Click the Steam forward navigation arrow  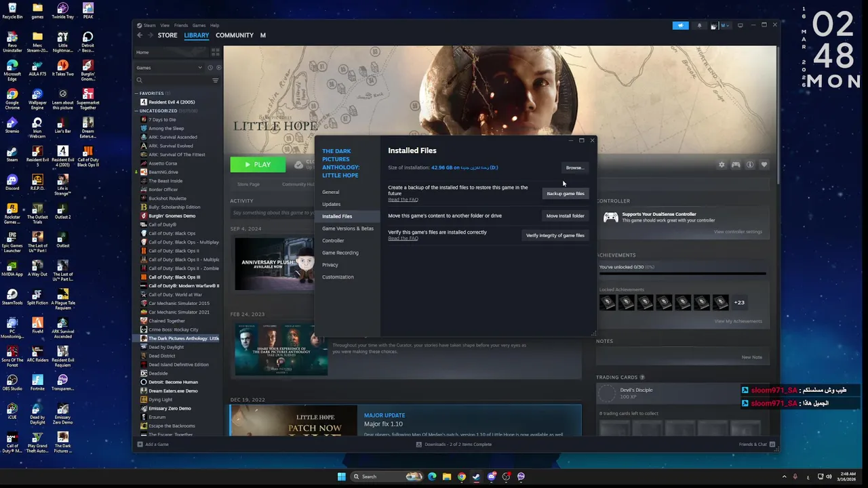pos(150,35)
